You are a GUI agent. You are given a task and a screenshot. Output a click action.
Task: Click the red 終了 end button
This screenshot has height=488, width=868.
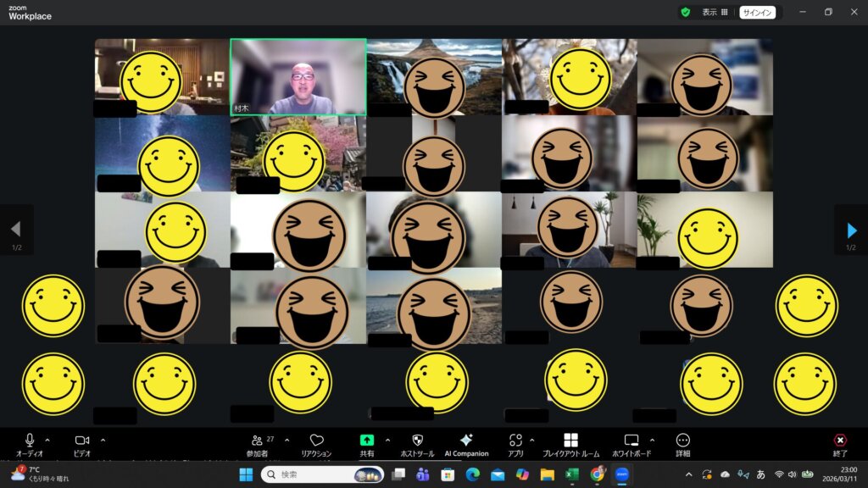pos(840,441)
